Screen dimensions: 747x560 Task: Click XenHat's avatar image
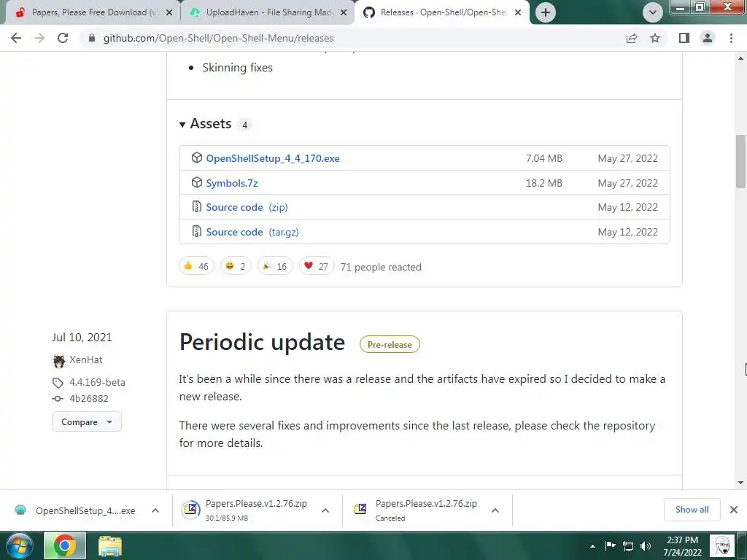58,361
